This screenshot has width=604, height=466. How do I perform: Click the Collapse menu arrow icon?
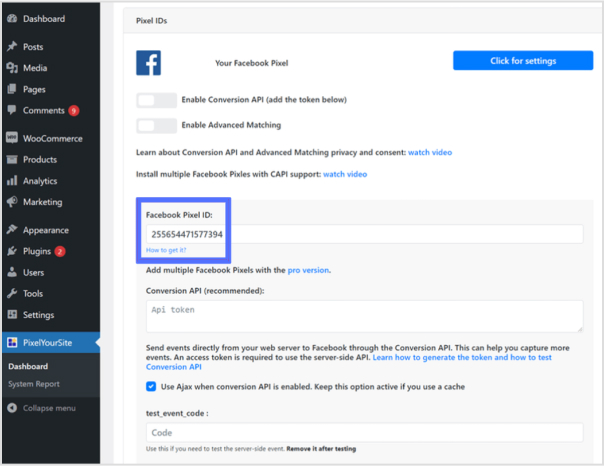(x=12, y=407)
